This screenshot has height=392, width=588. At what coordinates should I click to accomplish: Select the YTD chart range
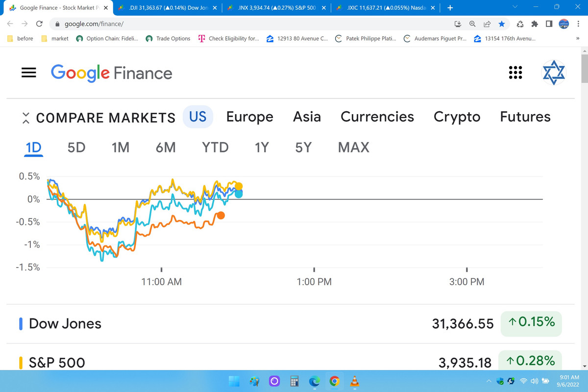[215, 147]
